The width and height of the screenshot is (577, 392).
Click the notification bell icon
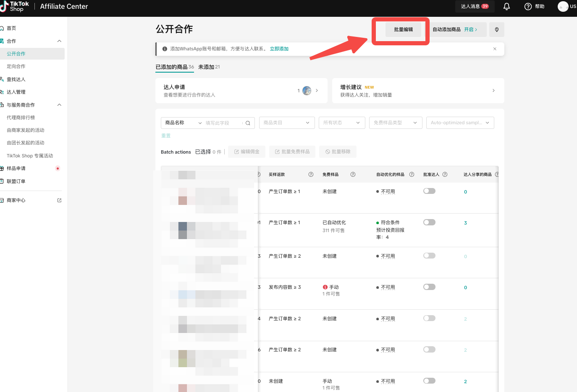click(x=506, y=6)
